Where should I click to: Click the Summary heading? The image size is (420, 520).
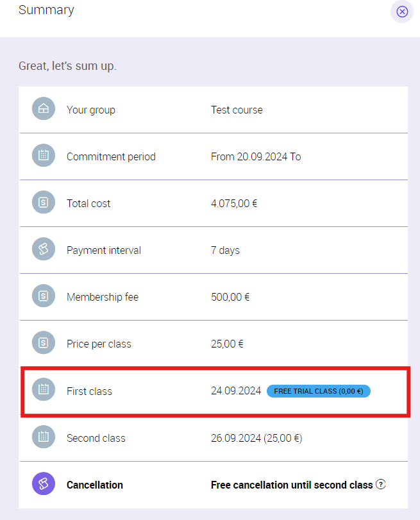(x=46, y=10)
